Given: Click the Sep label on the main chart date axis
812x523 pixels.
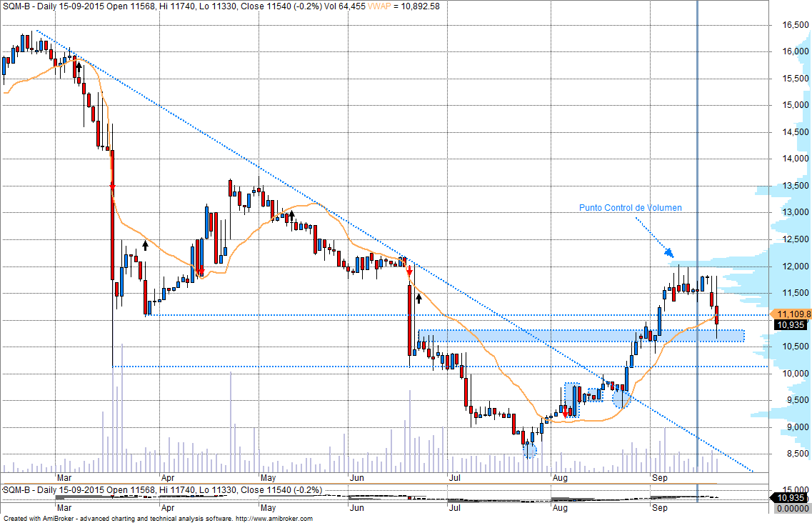Looking at the screenshot, I should click(x=660, y=478).
